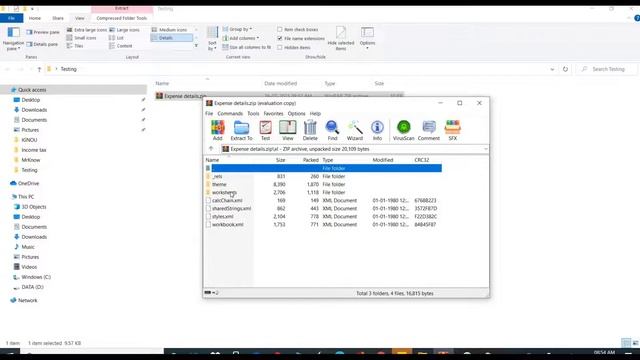Screen dimensions: 640x360
Task: Choose Tiles layout option
Action: 75,46
